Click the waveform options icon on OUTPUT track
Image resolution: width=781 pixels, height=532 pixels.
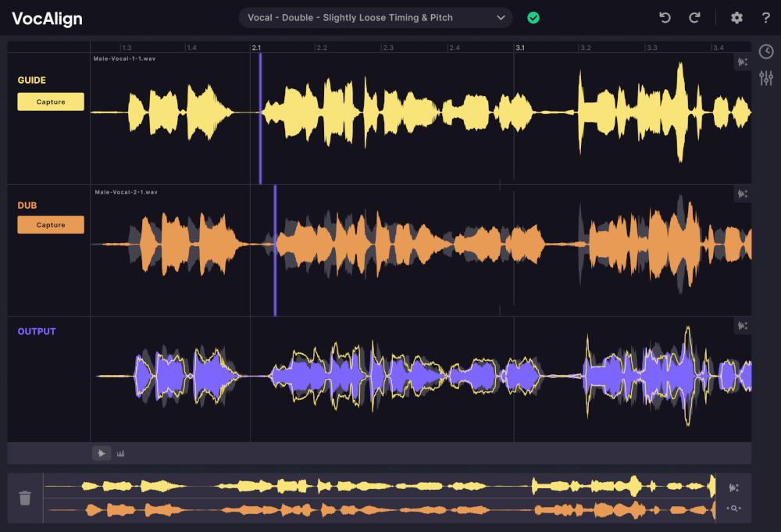[742, 326]
